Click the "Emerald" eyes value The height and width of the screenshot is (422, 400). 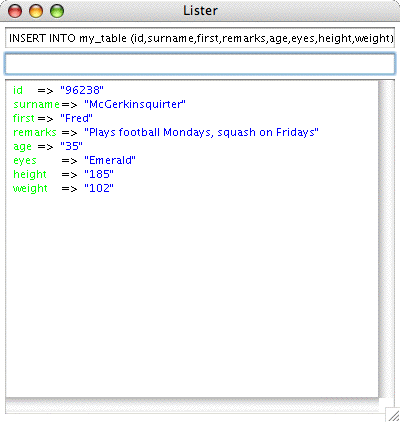point(110,160)
